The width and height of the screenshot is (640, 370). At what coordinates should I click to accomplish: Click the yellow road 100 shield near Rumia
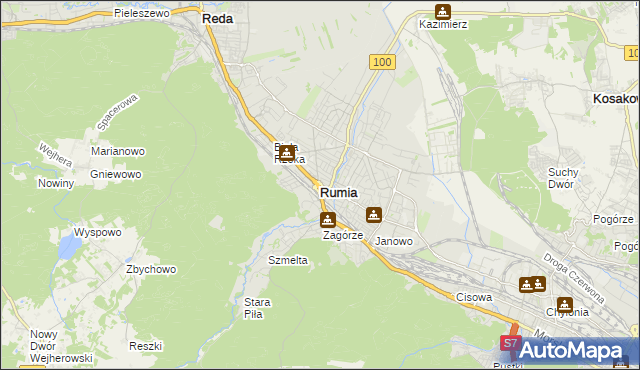(382, 62)
